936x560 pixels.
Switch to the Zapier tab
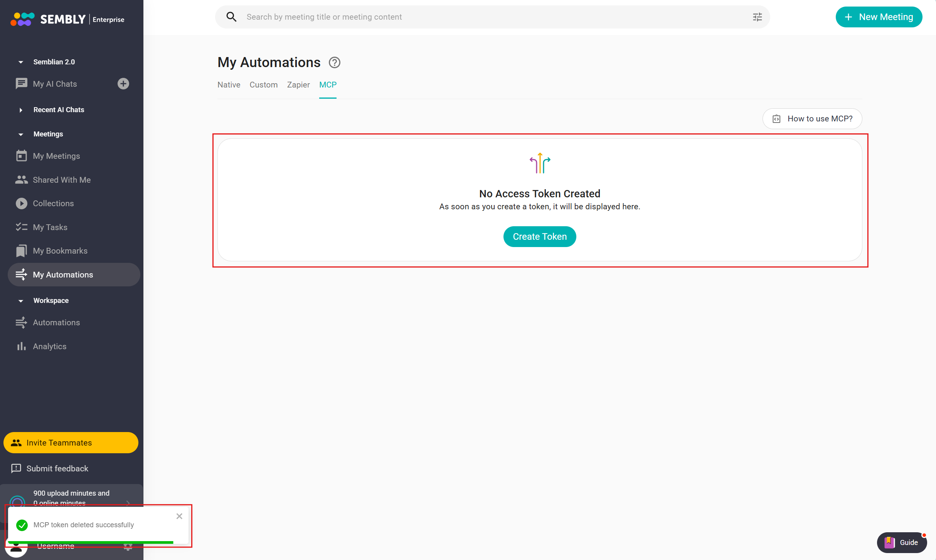(298, 85)
